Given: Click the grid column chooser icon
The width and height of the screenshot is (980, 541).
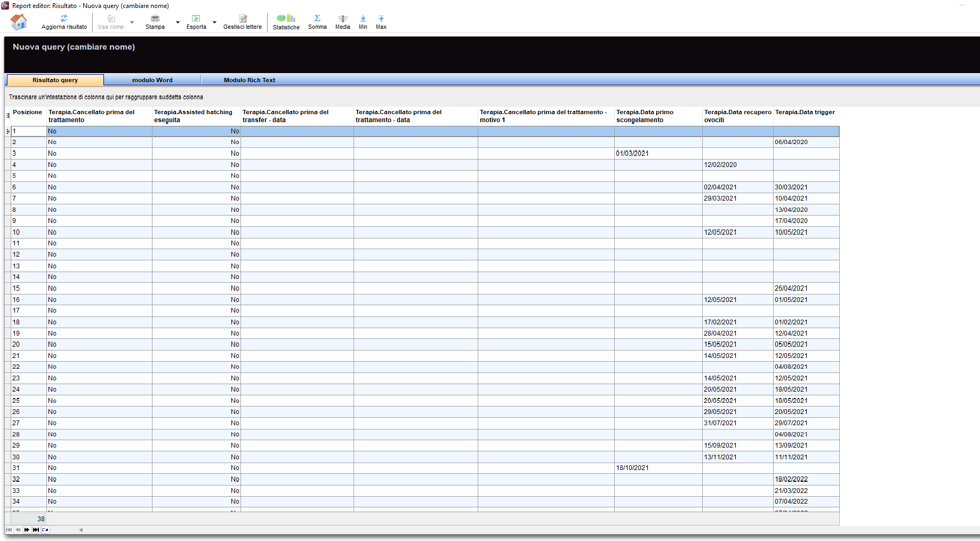Looking at the screenshot, I should point(8,115).
